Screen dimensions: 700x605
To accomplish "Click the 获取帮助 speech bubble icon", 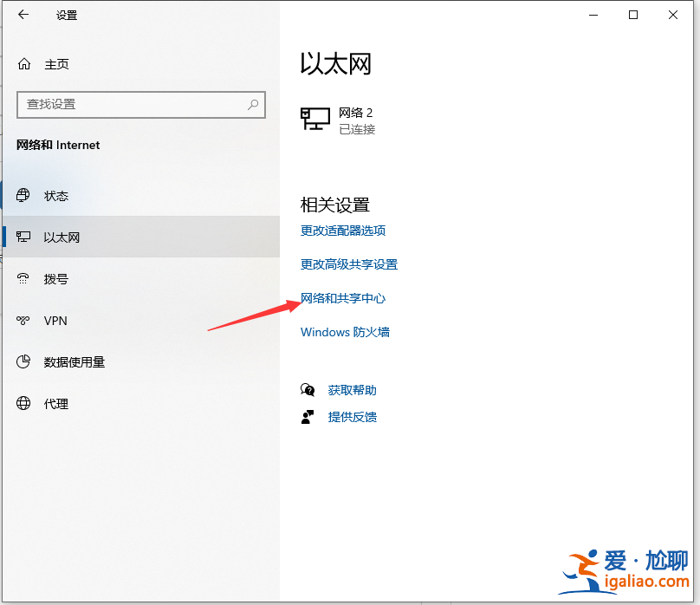I will coord(308,389).
